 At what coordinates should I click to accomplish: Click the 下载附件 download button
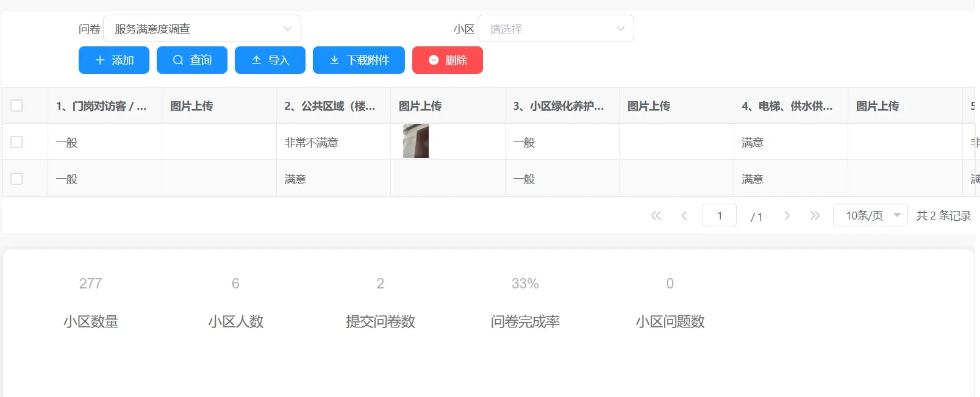(359, 60)
